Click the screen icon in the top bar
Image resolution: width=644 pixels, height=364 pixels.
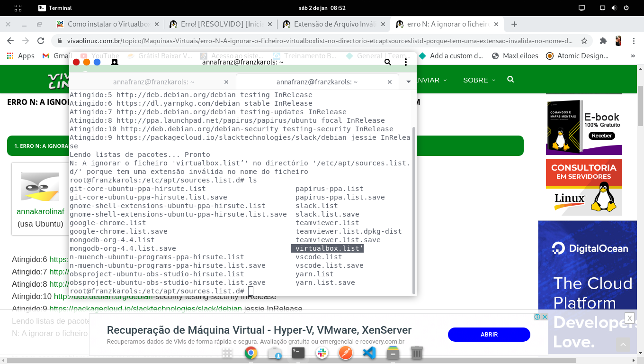[582, 8]
